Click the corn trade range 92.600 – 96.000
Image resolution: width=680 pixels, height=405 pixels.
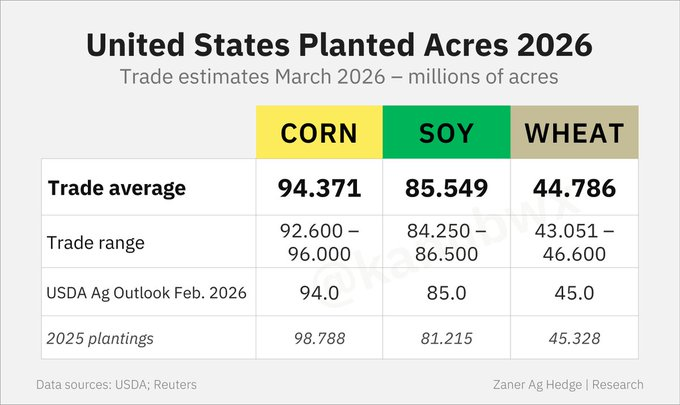point(319,243)
